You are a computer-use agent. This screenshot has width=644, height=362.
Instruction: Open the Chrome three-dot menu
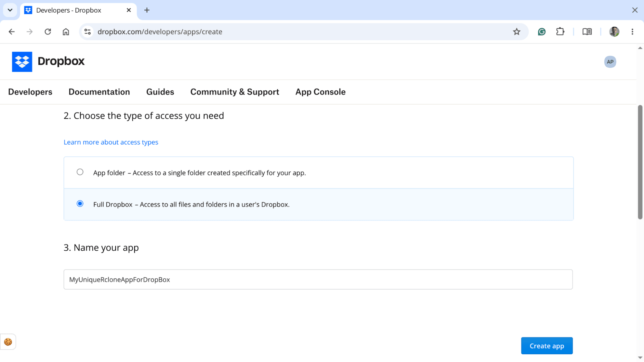click(x=632, y=32)
